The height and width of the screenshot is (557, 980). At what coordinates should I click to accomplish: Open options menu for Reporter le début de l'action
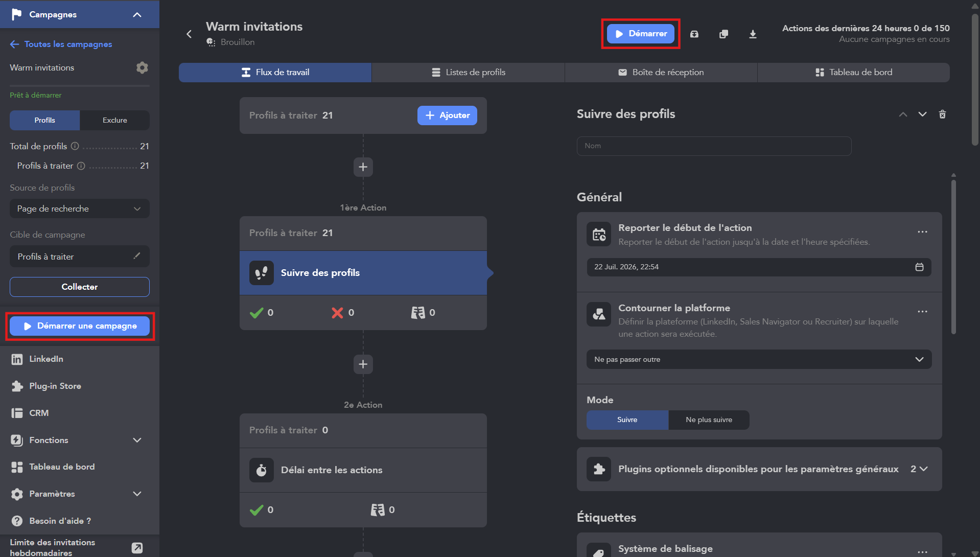922,232
